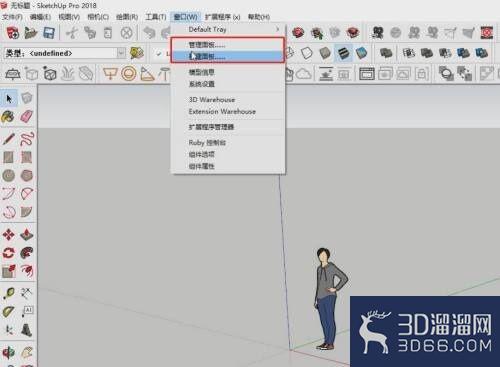500x367 pixels.
Task: Switch to Shaded face style
Action: point(325,53)
